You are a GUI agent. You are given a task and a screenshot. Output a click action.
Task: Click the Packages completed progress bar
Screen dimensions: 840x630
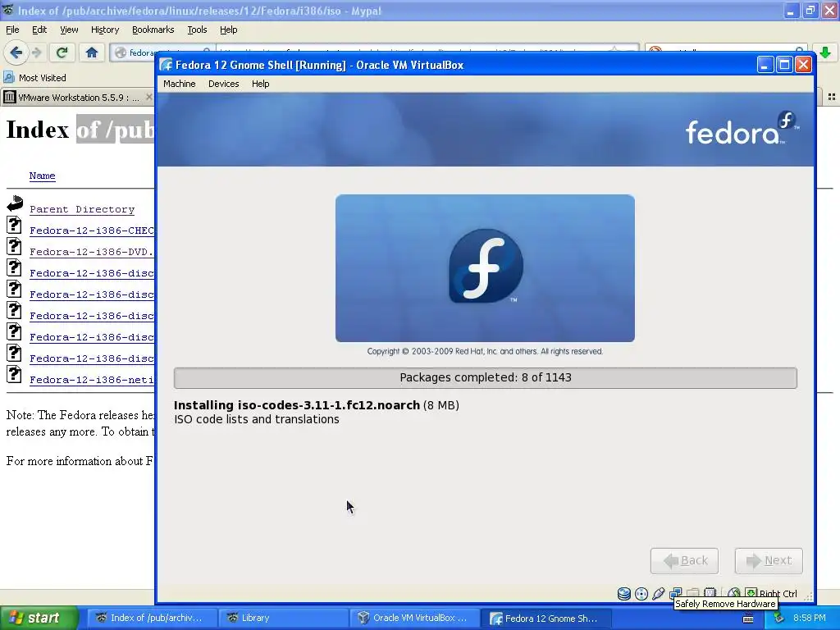[x=486, y=377]
